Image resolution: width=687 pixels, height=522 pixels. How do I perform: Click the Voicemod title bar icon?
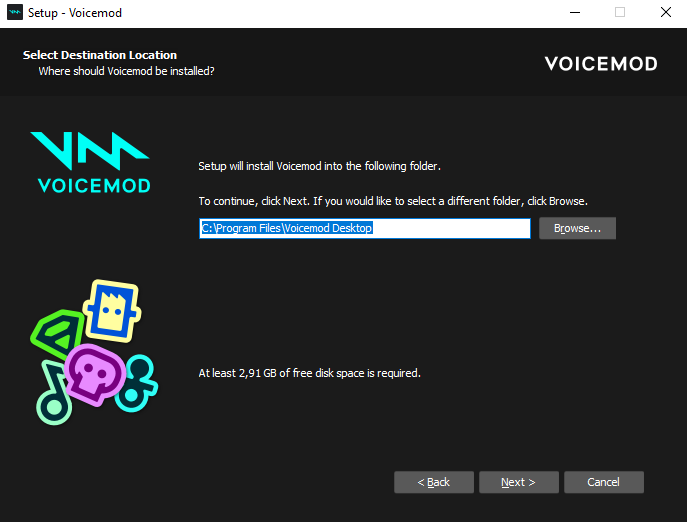[14, 12]
